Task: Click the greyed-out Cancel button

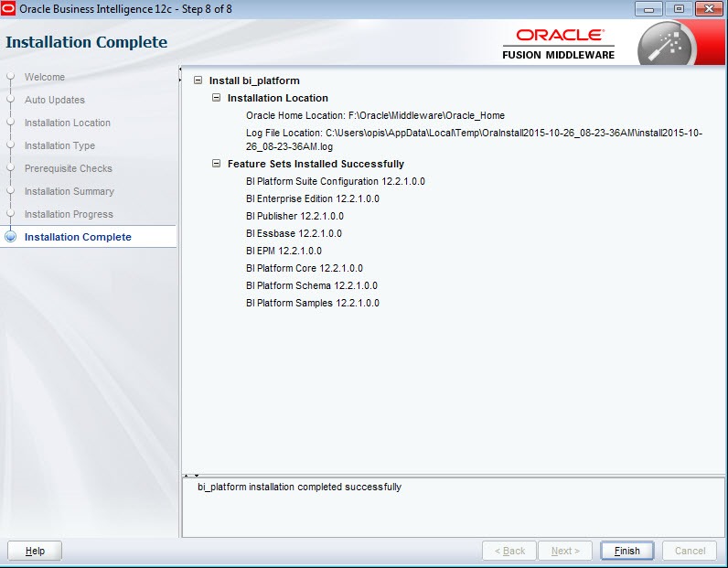Action: point(690,551)
